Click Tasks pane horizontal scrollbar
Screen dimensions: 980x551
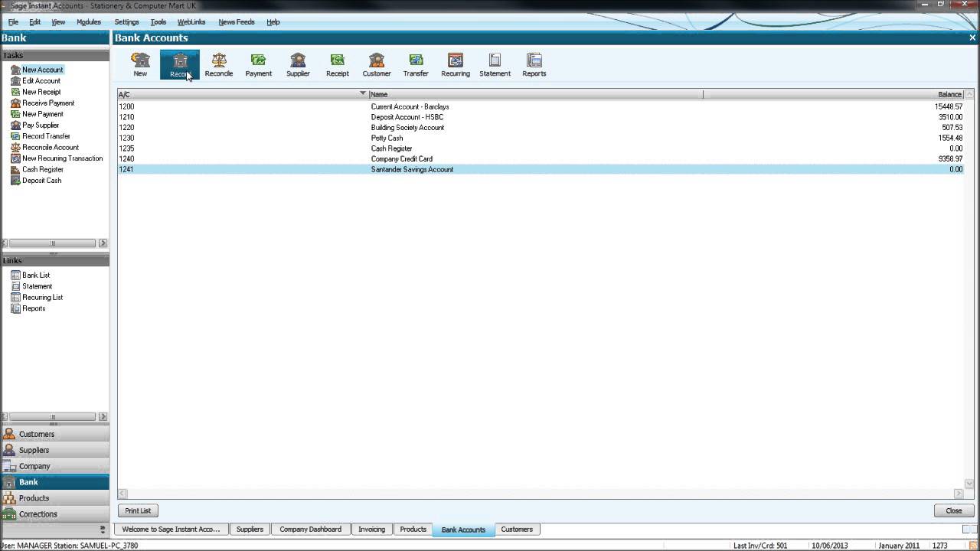click(x=54, y=243)
